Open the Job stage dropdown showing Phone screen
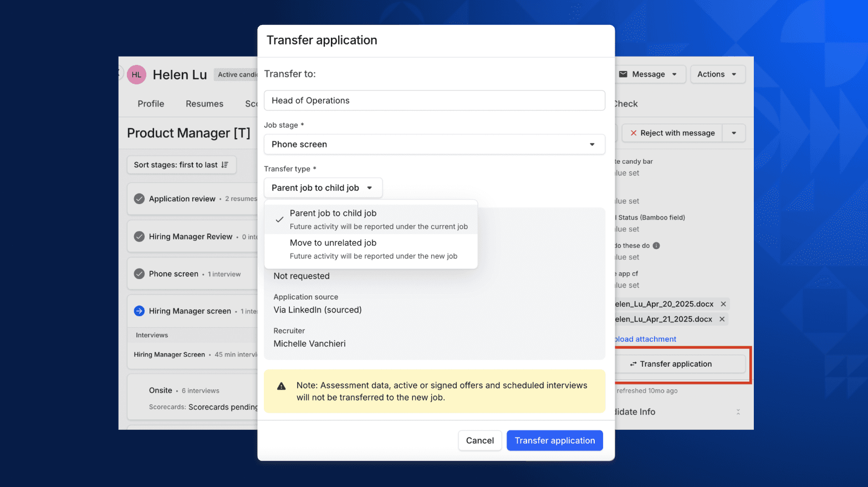This screenshot has height=487, width=868. pos(435,144)
